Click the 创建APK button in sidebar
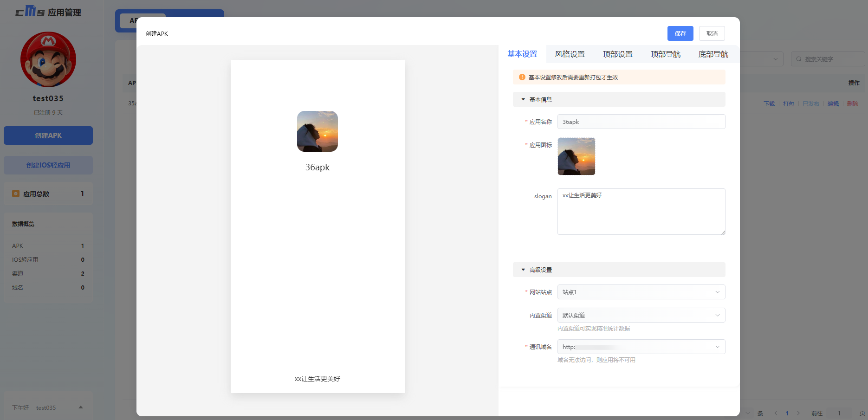This screenshot has height=420, width=868. tap(48, 136)
